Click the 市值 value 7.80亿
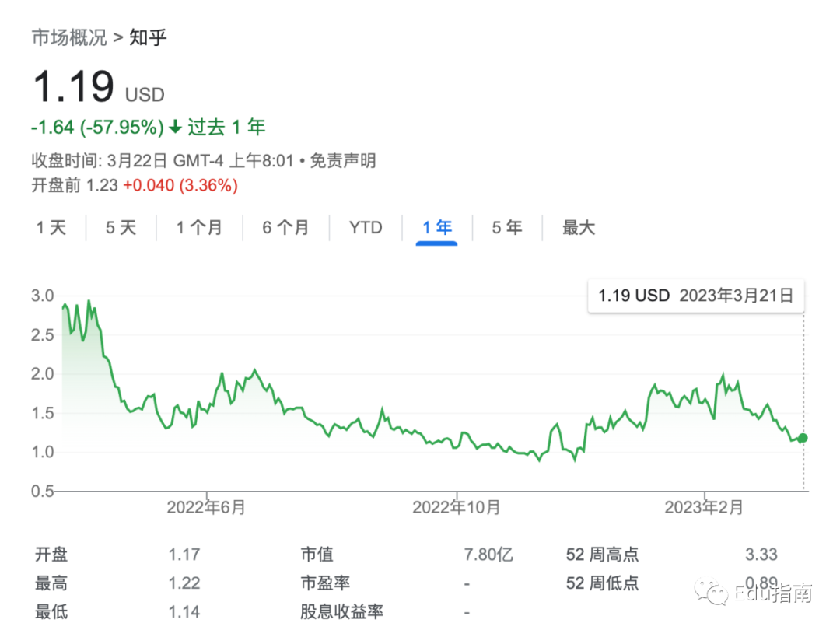 point(488,555)
